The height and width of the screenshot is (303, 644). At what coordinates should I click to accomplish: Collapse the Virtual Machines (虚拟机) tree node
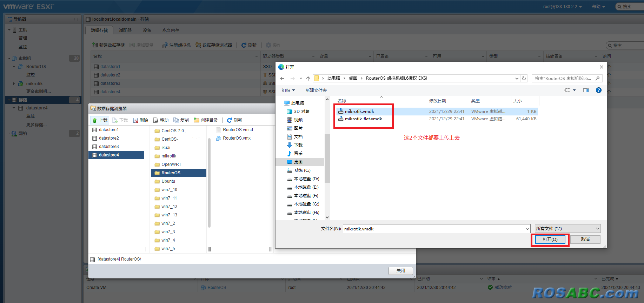pos(9,59)
